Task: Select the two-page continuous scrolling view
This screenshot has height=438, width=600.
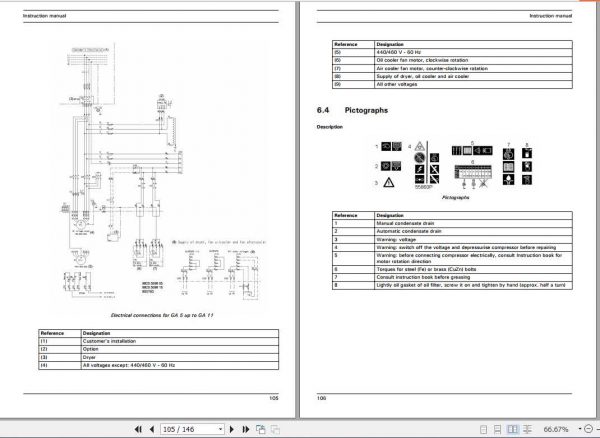Action: (x=527, y=430)
